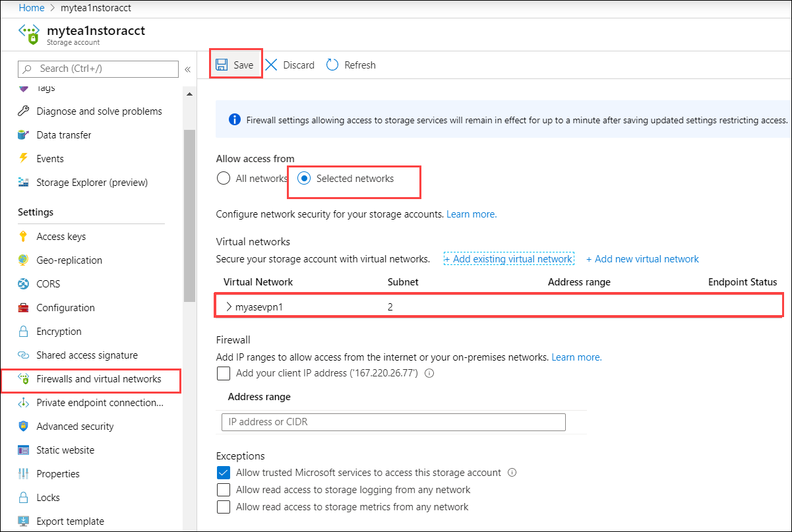
Task: Click the CORS icon
Action: (x=24, y=284)
